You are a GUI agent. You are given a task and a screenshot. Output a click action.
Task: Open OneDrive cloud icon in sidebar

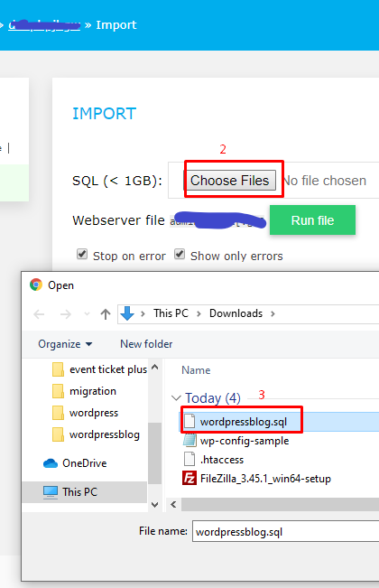point(51,463)
